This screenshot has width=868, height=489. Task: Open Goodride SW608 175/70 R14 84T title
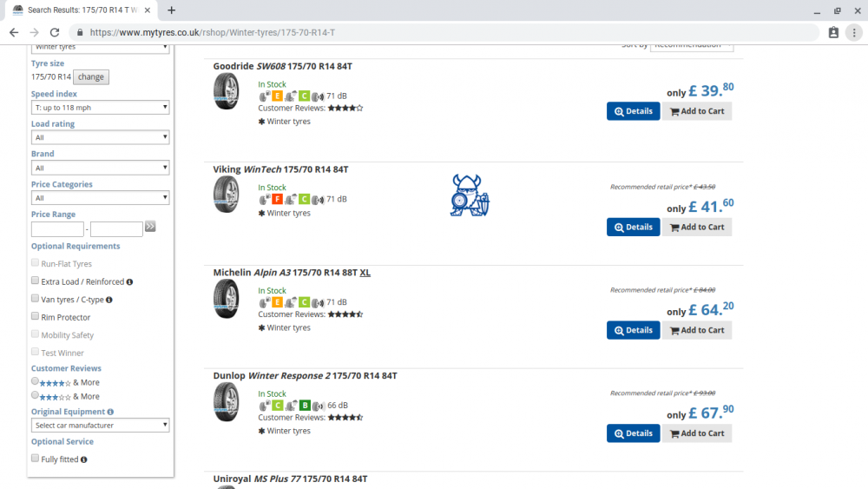pyautogui.click(x=282, y=67)
